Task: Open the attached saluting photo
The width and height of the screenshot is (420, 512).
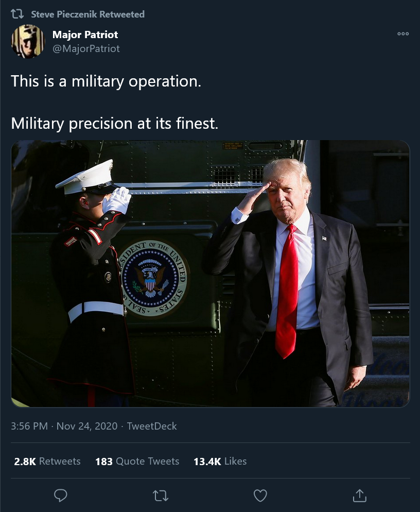Action: click(211, 274)
